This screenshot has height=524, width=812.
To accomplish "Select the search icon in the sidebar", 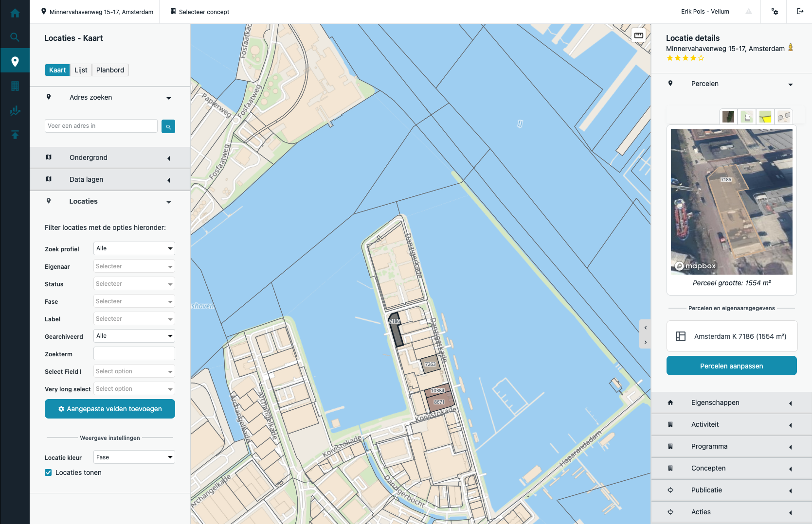I will [x=15, y=37].
